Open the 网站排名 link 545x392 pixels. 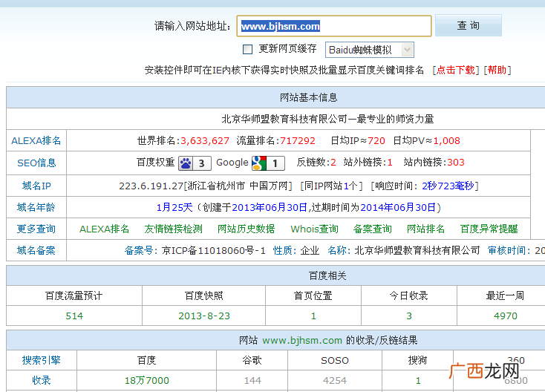click(425, 229)
